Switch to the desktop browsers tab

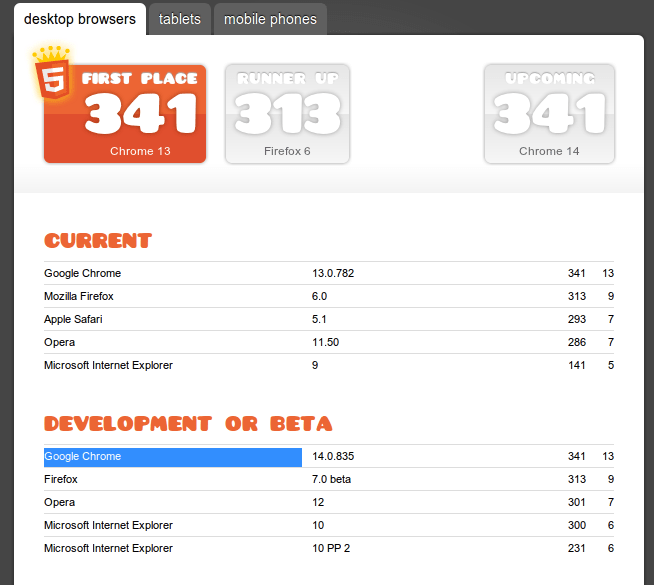pos(80,19)
